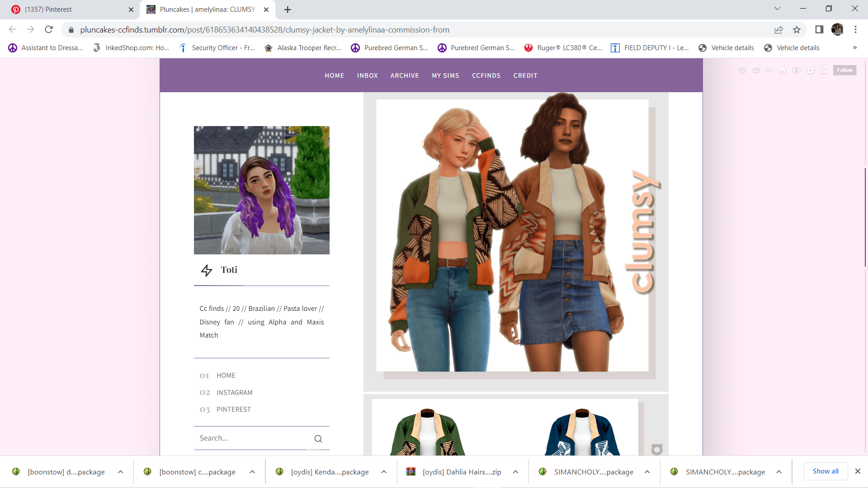Screen dimensions: 868x488
Task: Toggle the browser side panel
Action: tap(819, 30)
